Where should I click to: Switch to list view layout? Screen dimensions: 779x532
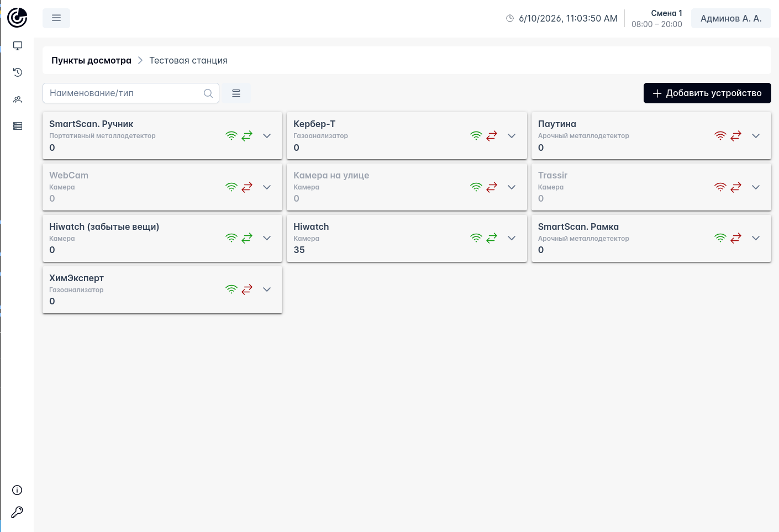click(236, 93)
